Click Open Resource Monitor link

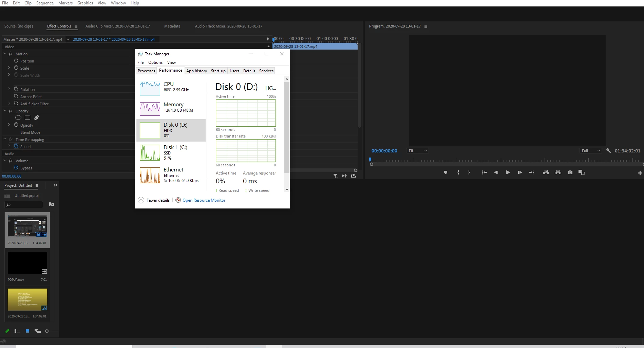204,200
